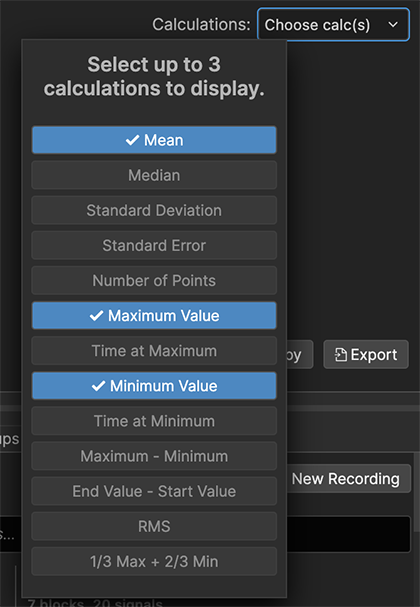
Task: Pick the Standard Error option
Action: tap(154, 245)
